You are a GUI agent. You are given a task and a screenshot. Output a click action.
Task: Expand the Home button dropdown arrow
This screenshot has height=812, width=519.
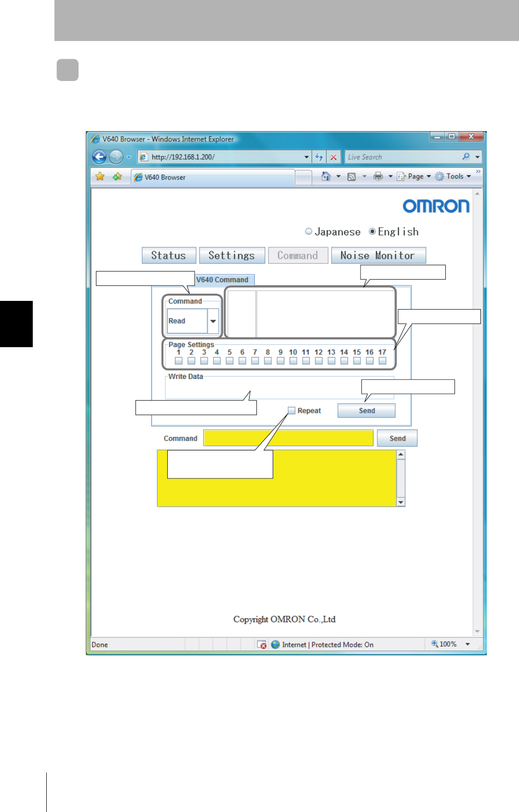tap(338, 176)
